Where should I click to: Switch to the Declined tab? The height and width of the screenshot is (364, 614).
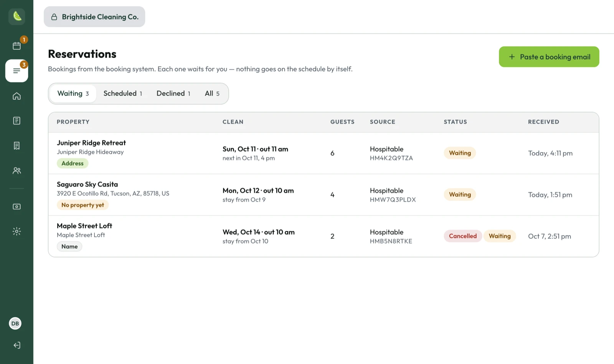pyautogui.click(x=173, y=94)
